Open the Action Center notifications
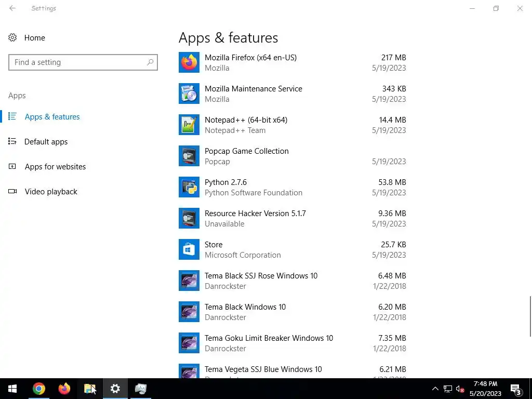Image resolution: width=532 pixels, height=399 pixels. point(516,389)
